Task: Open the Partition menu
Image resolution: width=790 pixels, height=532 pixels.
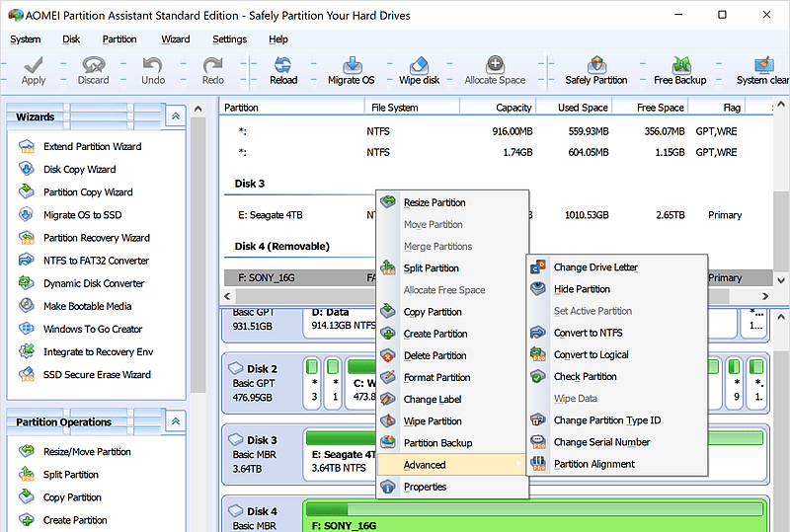Action: (x=119, y=39)
